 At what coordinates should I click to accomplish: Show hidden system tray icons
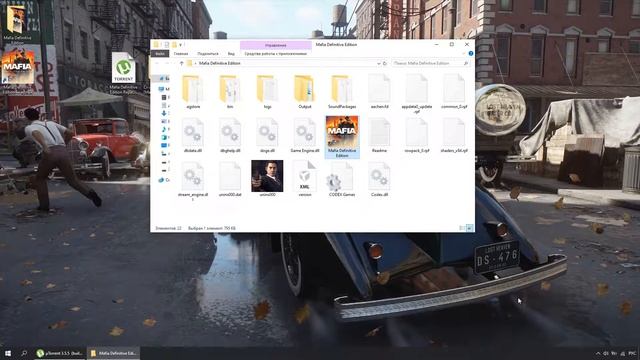[598, 353]
